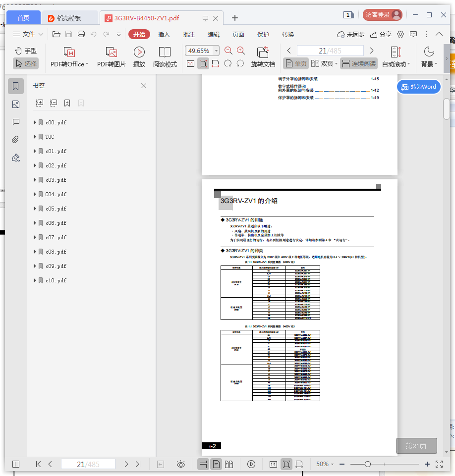Open 阅读模式 reading mode
This screenshot has height=476, width=455.
click(165, 57)
